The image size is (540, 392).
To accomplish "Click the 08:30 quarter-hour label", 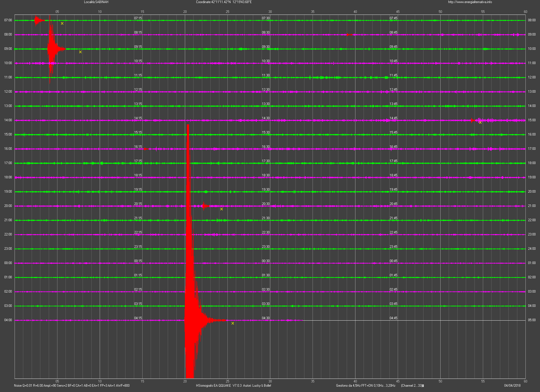I will tap(266, 32).
